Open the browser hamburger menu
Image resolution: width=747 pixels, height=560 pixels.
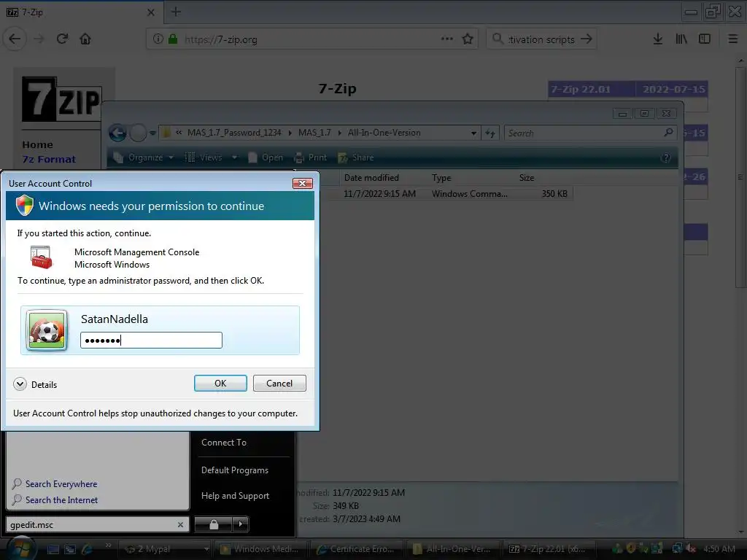pos(733,39)
